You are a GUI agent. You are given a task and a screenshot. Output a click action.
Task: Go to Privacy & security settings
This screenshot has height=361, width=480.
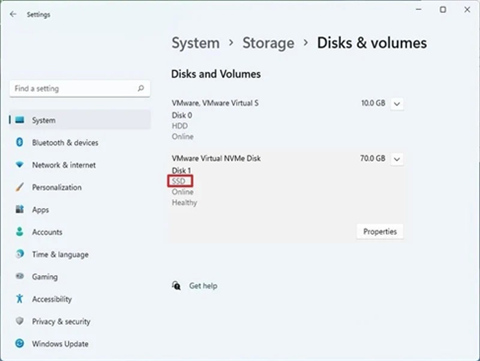pyautogui.click(x=80, y=321)
